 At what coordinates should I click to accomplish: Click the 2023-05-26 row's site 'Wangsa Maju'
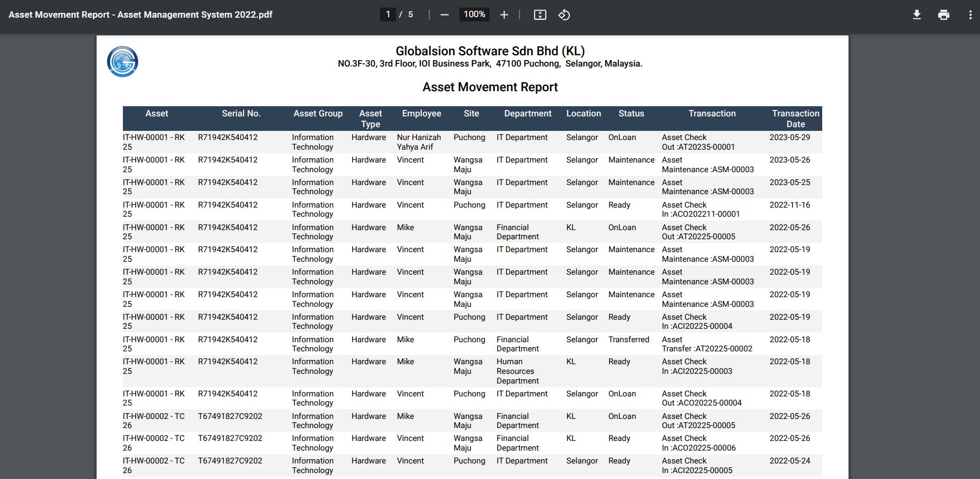click(x=468, y=165)
